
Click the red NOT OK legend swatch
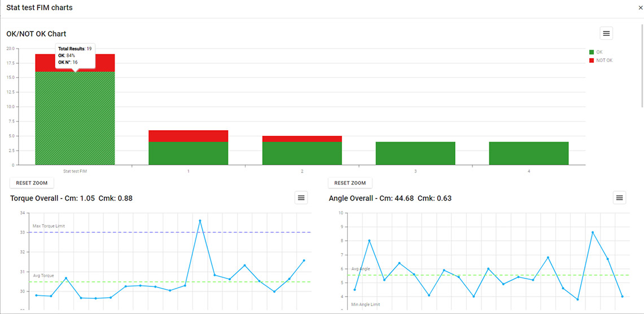[592, 60]
